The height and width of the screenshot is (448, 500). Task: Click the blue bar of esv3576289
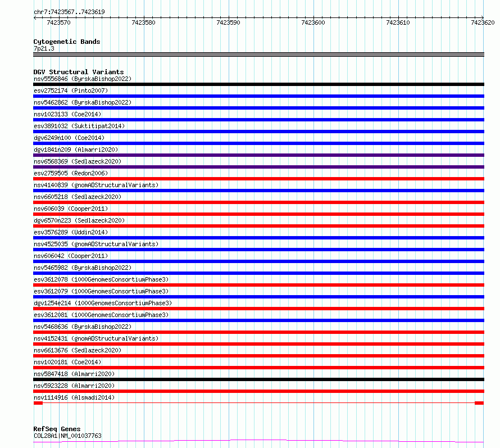258,238
